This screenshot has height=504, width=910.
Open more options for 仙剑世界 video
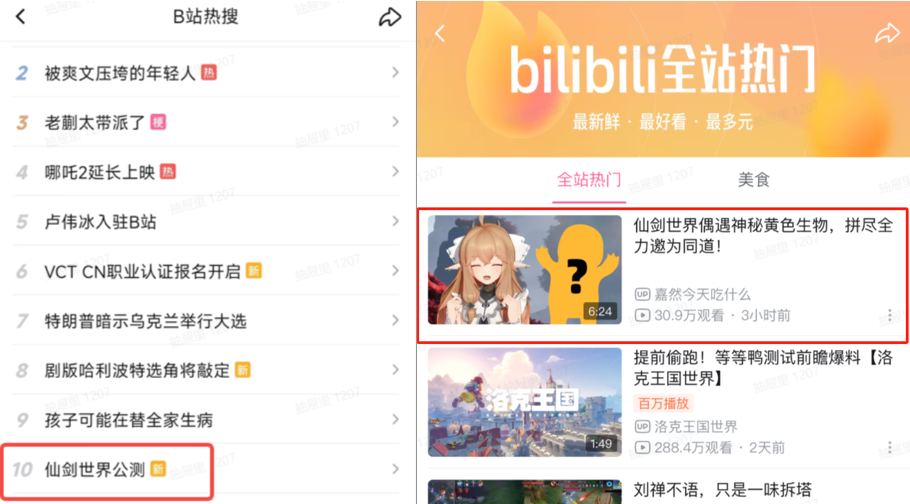890,315
